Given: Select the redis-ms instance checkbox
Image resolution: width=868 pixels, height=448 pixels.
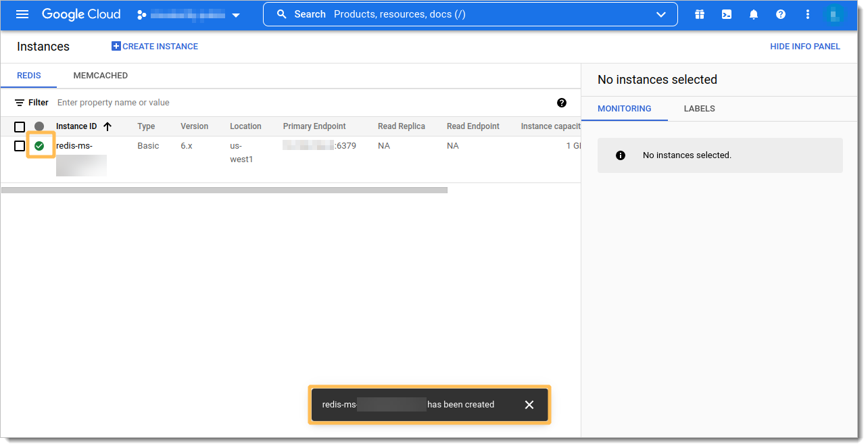Looking at the screenshot, I should point(20,146).
